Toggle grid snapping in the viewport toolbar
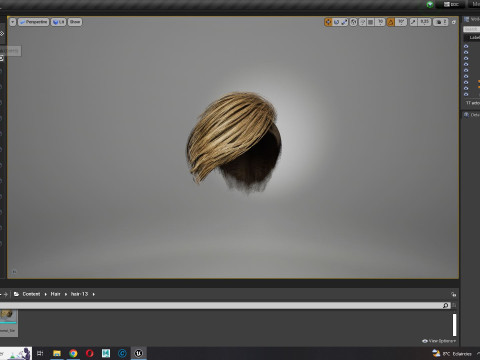The image size is (480, 360). [x=371, y=22]
